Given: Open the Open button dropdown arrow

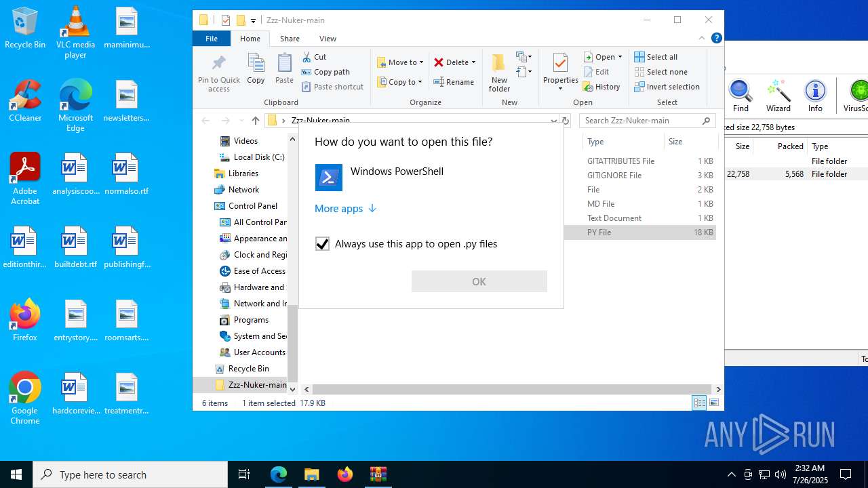Looking at the screenshot, I should (x=620, y=57).
